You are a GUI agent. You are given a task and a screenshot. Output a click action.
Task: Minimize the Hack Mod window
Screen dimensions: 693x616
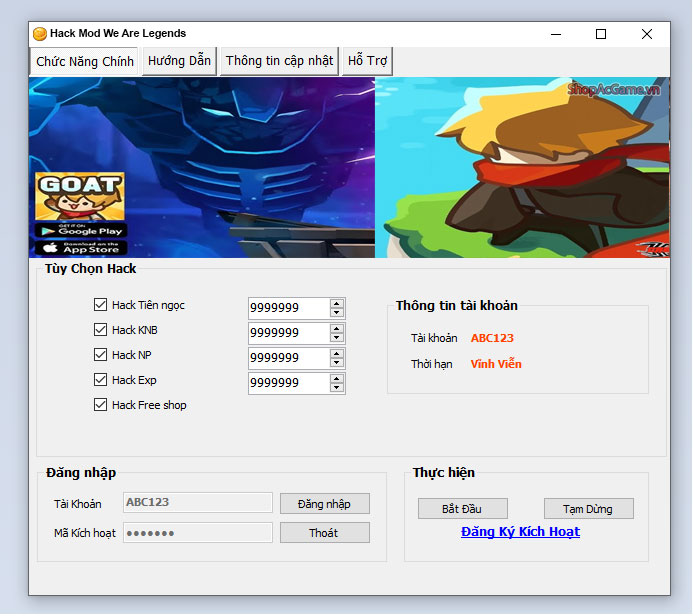pyautogui.click(x=556, y=34)
